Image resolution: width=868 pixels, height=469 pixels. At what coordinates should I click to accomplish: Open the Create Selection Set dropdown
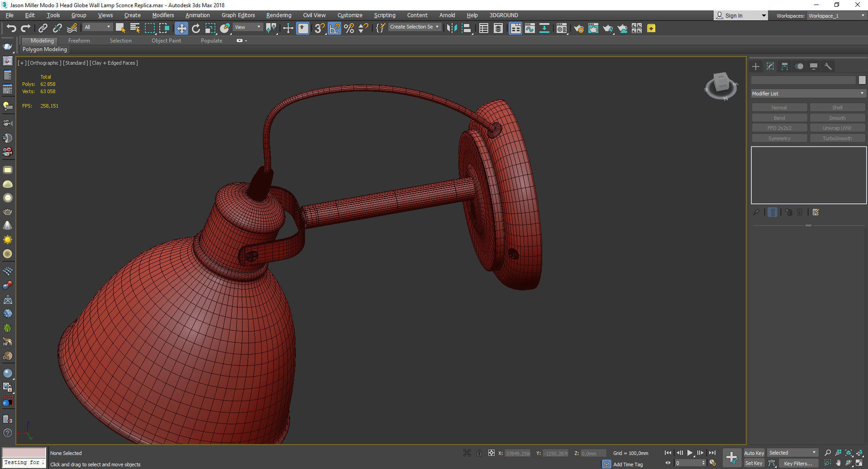(415, 27)
